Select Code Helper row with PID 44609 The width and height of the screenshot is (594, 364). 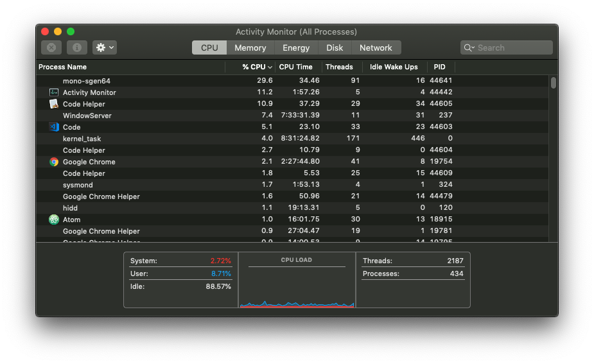coord(292,173)
